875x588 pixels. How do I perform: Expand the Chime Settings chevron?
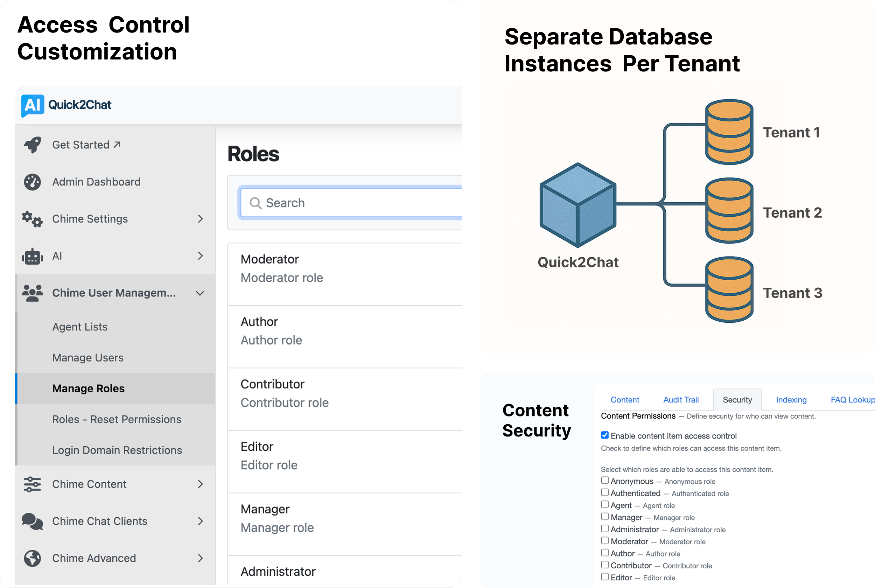pos(201,219)
